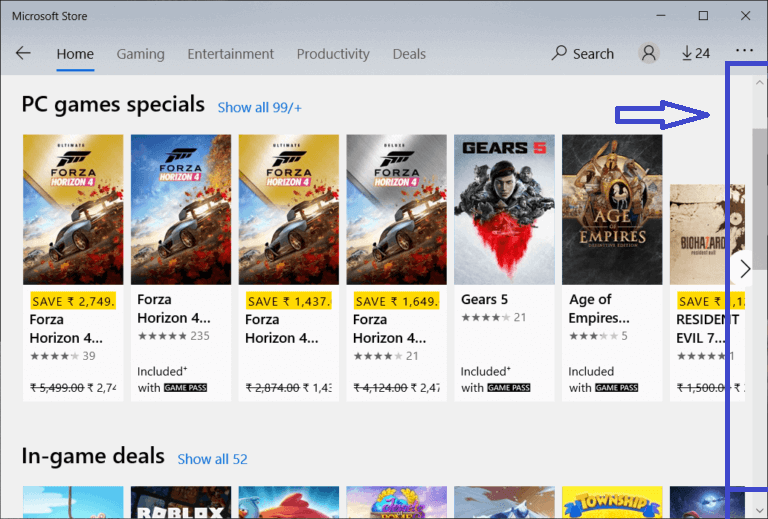
Task: Open the Gears 5 cover art
Action: [x=504, y=210]
